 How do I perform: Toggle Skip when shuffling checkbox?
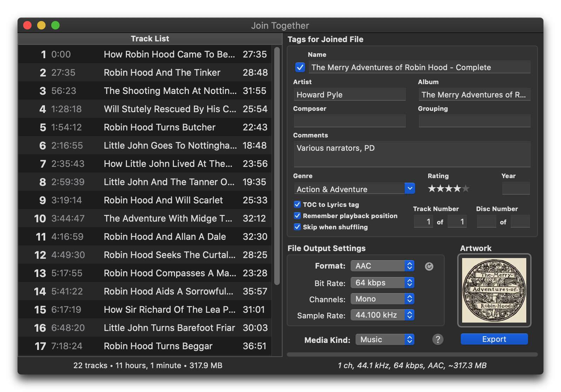297,227
